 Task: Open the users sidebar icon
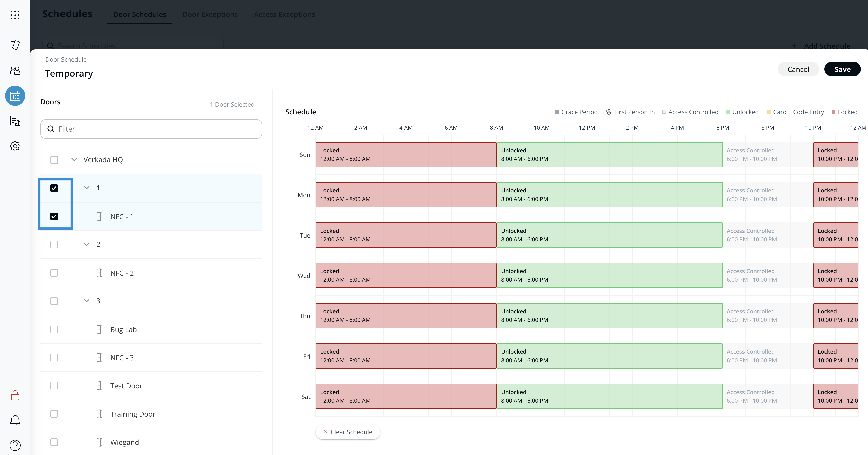(x=15, y=70)
